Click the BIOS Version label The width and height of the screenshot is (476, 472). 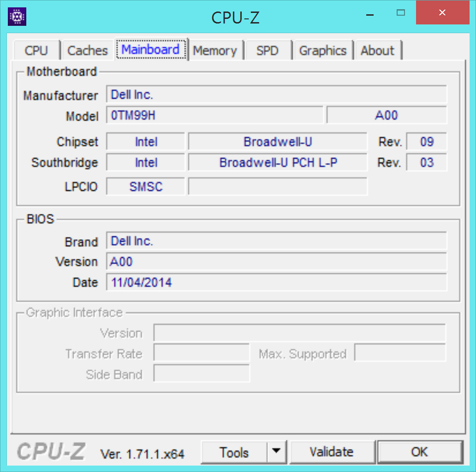(x=77, y=262)
